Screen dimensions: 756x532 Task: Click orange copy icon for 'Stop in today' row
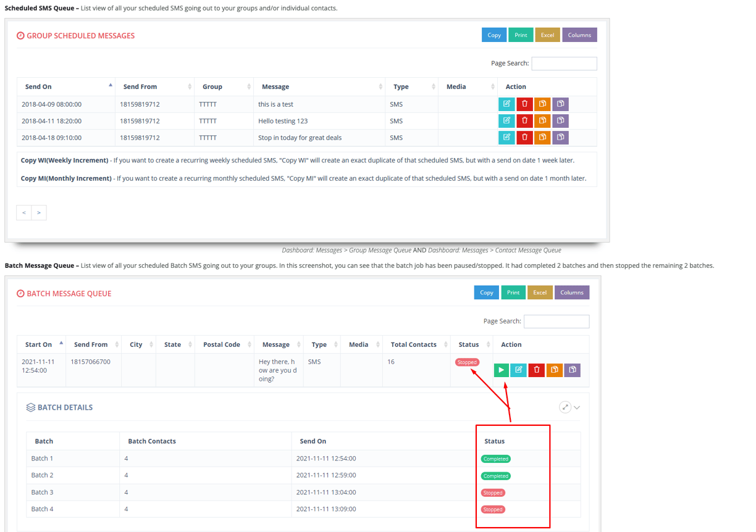(x=542, y=137)
